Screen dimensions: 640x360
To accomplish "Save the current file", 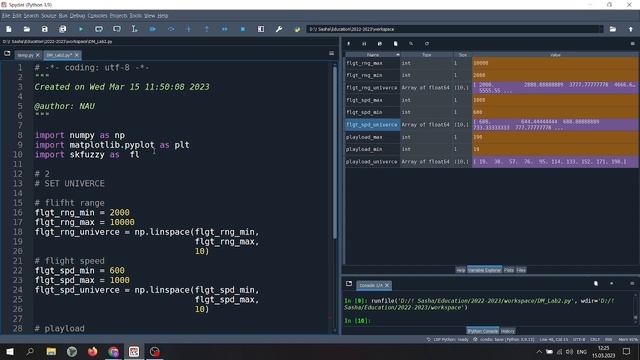I will pos(44,29).
